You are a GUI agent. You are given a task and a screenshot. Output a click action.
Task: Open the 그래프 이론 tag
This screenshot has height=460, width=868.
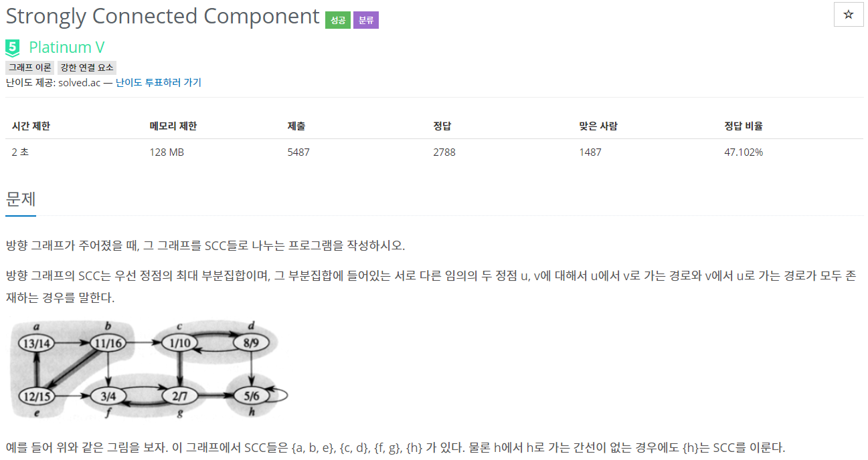[x=30, y=68]
